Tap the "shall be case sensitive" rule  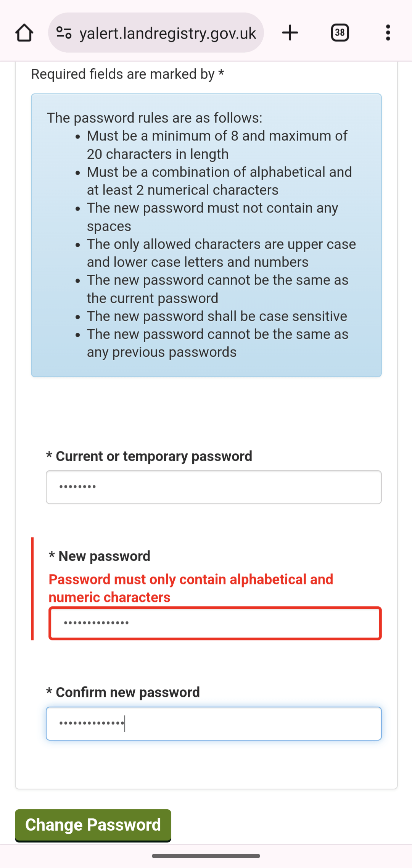pos(217,316)
